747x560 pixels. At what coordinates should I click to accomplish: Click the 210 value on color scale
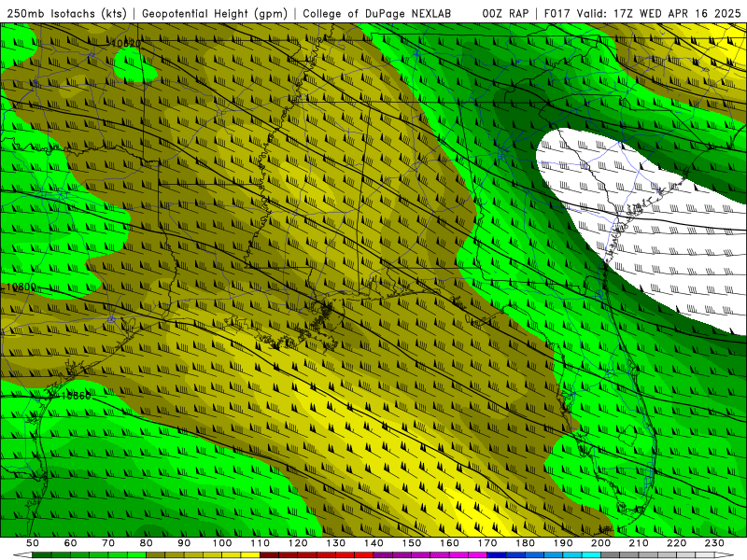pyautogui.click(x=639, y=543)
